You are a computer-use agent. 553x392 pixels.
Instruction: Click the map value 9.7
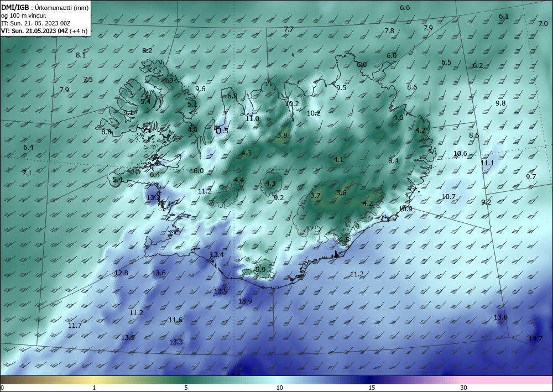coord(531,176)
